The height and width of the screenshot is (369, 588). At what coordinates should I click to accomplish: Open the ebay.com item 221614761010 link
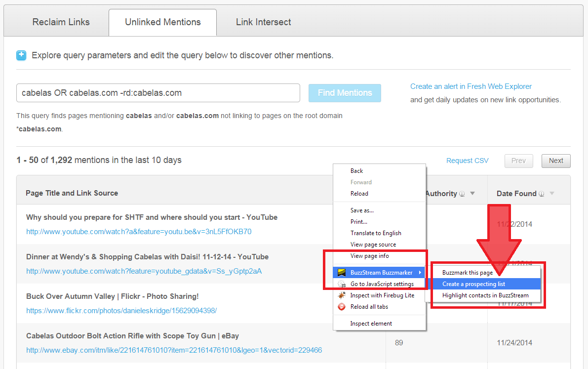tap(174, 350)
